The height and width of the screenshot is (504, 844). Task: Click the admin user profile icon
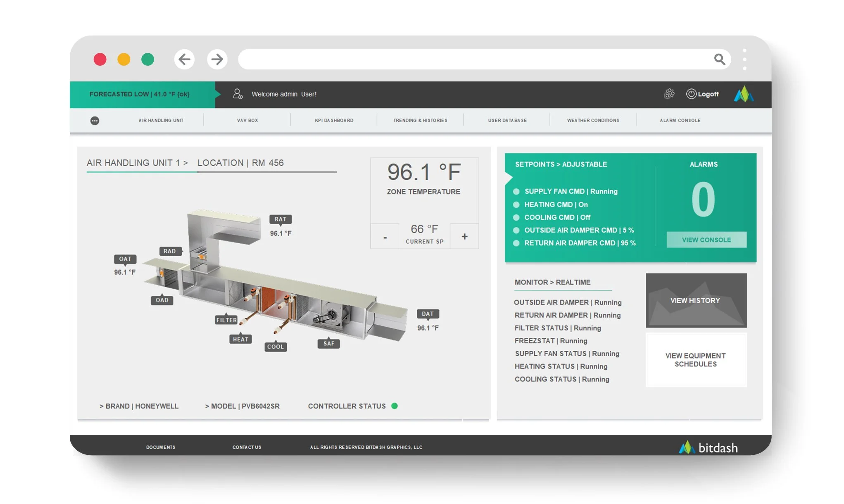click(238, 94)
